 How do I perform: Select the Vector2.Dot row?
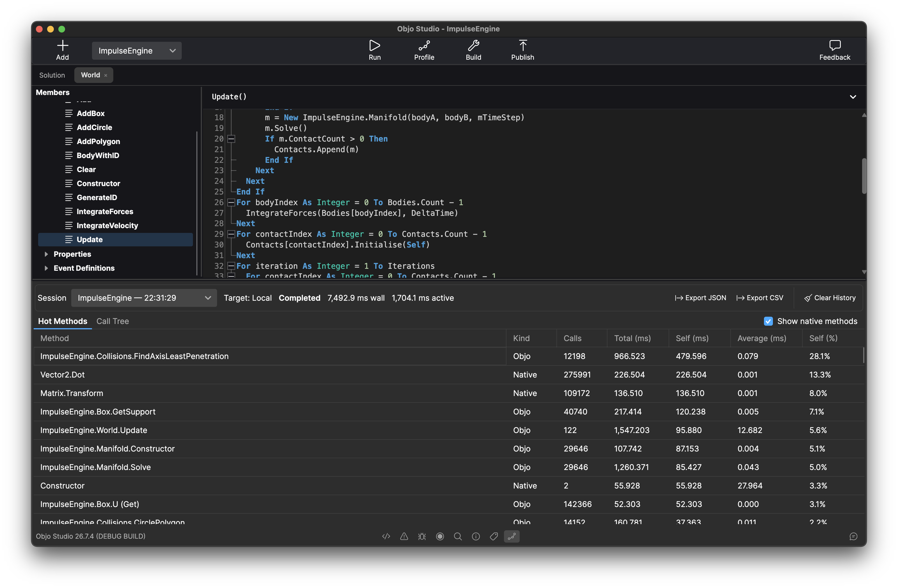click(449, 374)
